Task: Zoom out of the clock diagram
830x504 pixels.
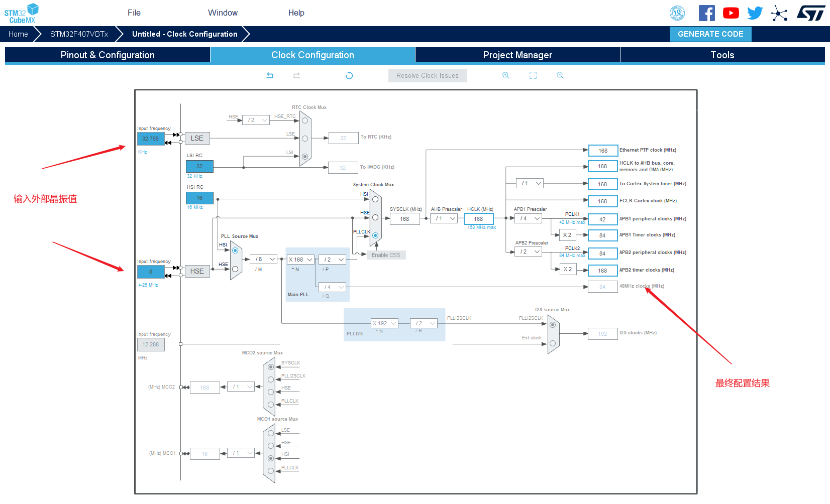Action: click(x=560, y=75)
